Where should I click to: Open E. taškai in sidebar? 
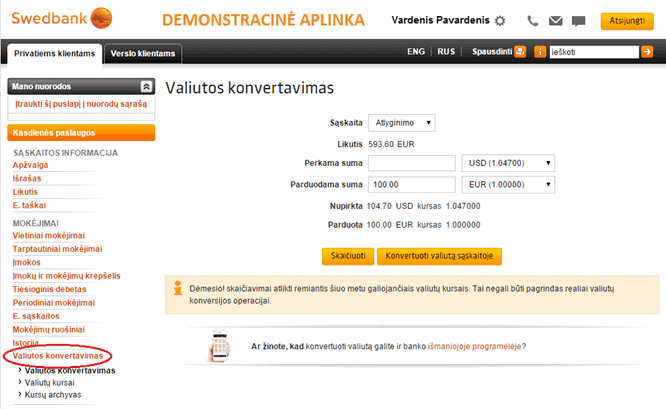tap(29, 205)
